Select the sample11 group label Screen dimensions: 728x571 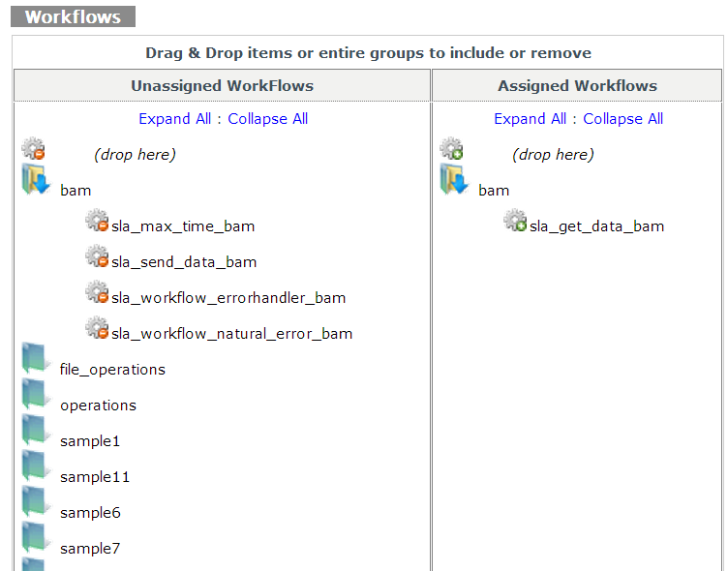[x=95, y=477]
